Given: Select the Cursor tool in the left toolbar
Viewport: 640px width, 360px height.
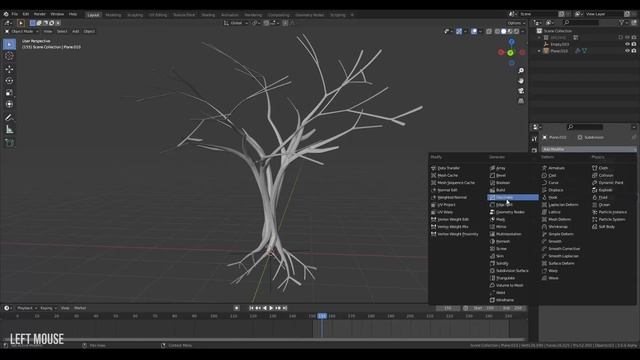Looking at the screenshot, I should 9,56.
